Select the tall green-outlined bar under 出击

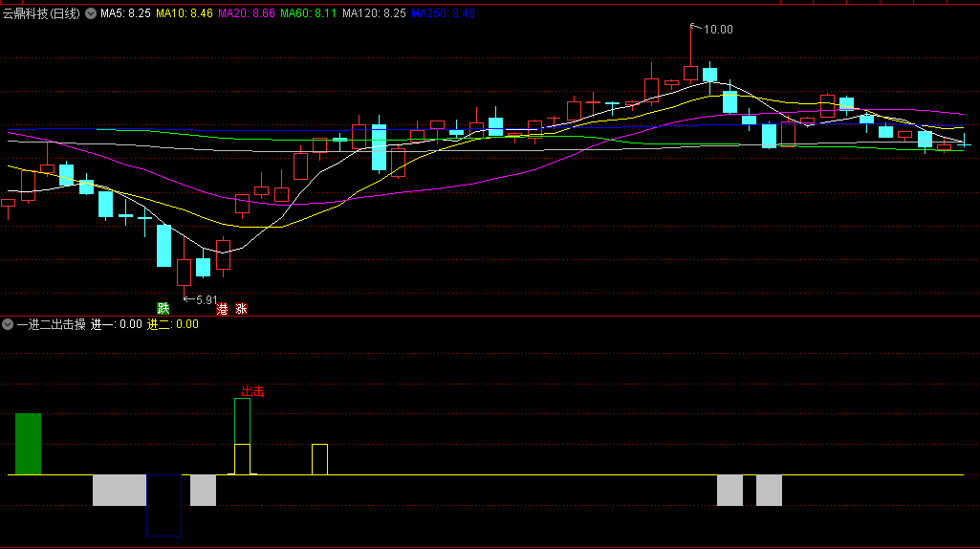click(243, 436)
